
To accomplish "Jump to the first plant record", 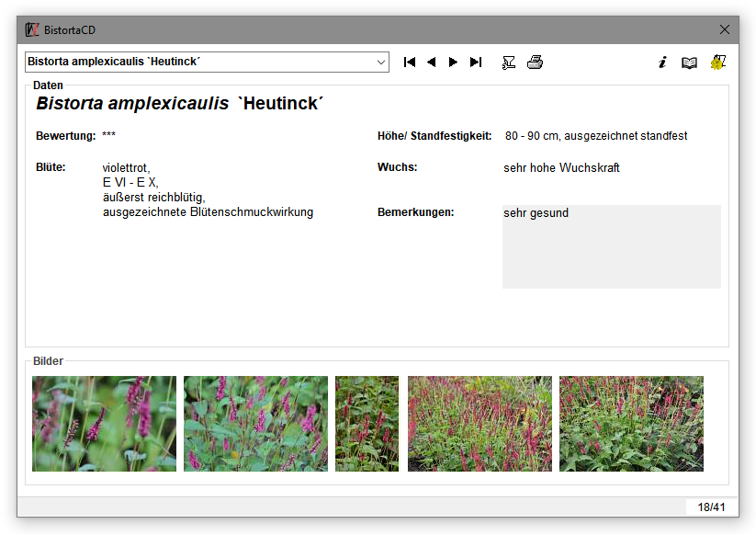I will [x=410, y=63].
